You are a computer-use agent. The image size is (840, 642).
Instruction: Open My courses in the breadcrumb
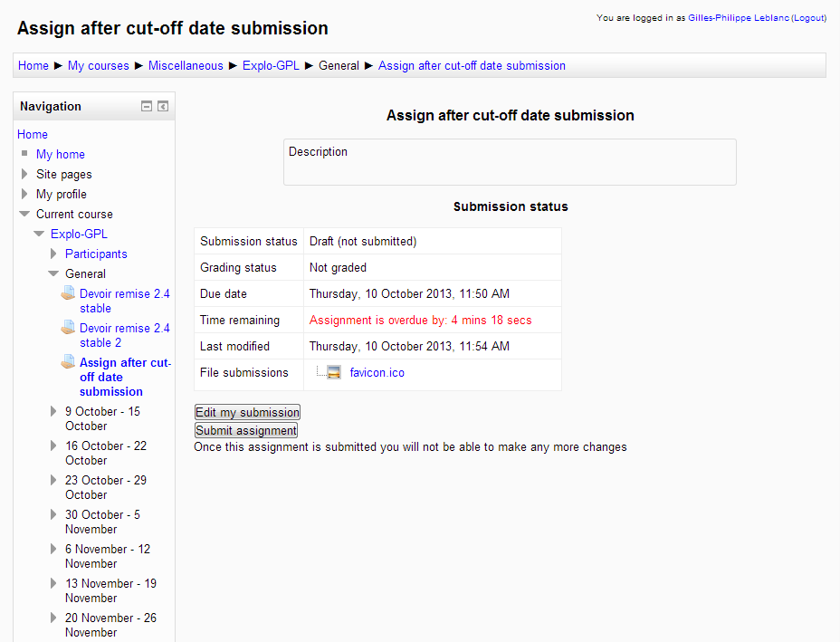pos(98,65)
